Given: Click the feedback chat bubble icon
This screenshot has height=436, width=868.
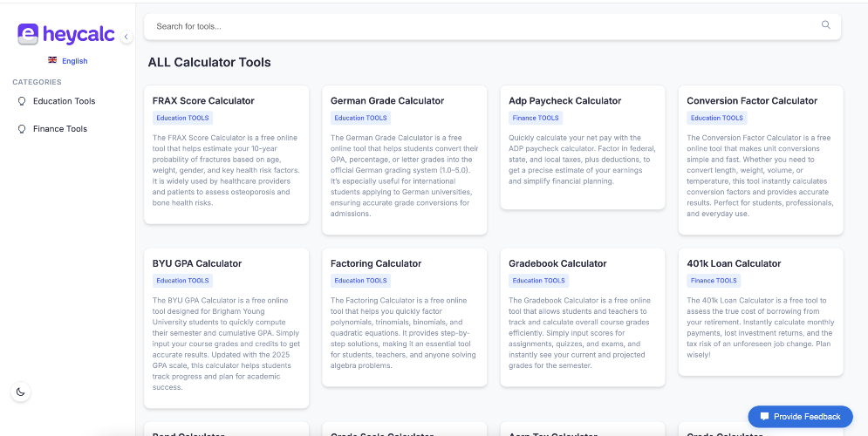Looking at the screenshot, I should (x=765, y=417).
